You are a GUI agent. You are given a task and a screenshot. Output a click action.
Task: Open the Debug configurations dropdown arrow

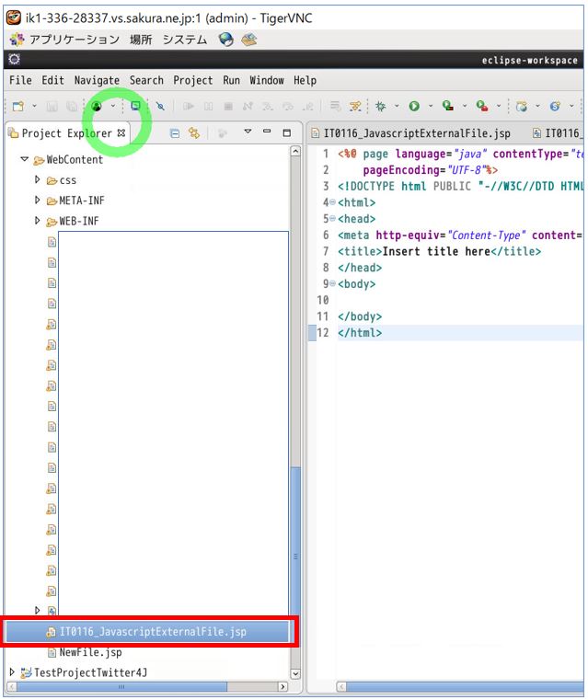(397, 107)
